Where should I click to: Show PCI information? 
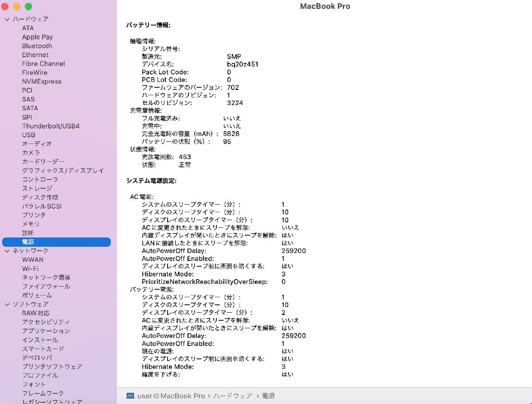pos(27,90)
